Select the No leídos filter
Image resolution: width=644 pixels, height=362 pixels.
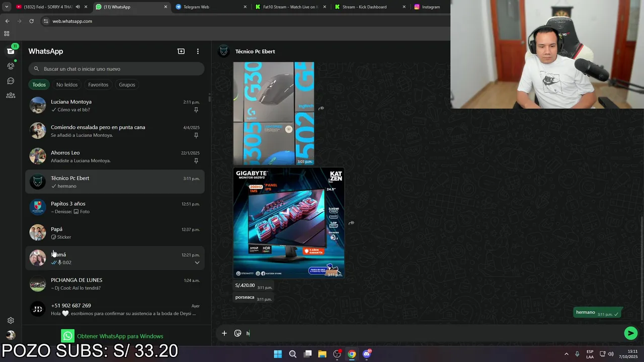(x=67, y=84)
